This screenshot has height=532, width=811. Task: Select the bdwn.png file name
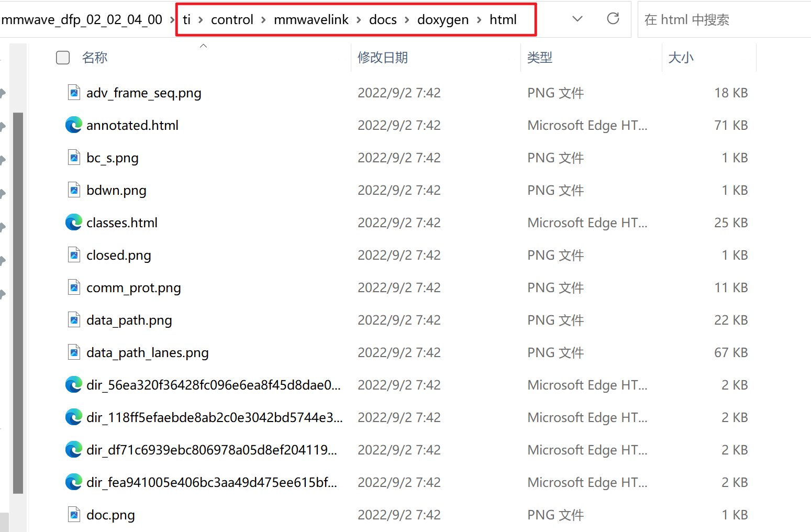(x=116, y=190)
